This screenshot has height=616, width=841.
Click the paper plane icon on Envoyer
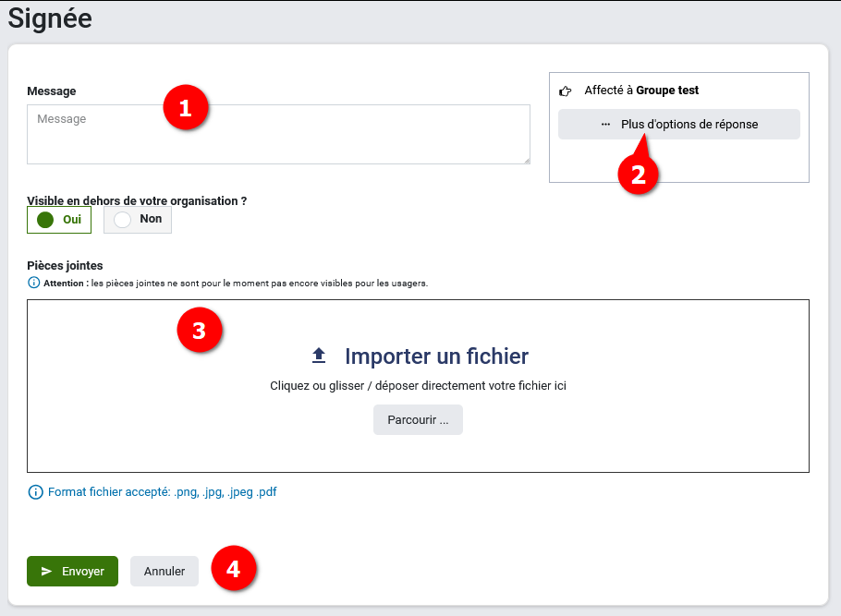[x=47, y=572]
